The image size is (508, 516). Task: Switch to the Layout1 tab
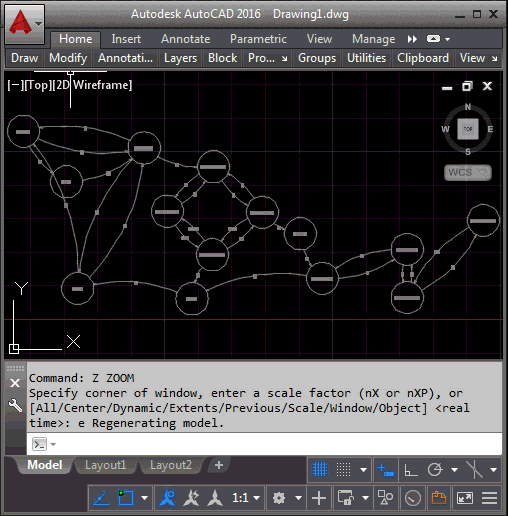coord(105,465)
